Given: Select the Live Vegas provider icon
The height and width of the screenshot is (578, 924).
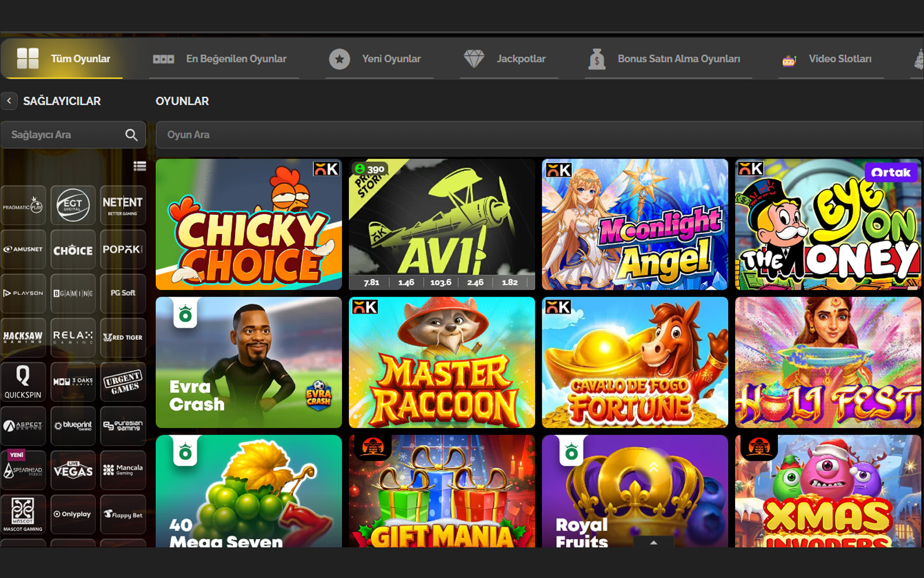Looking at the screenshot, I should pyautogui.click(x=73, y=470).
